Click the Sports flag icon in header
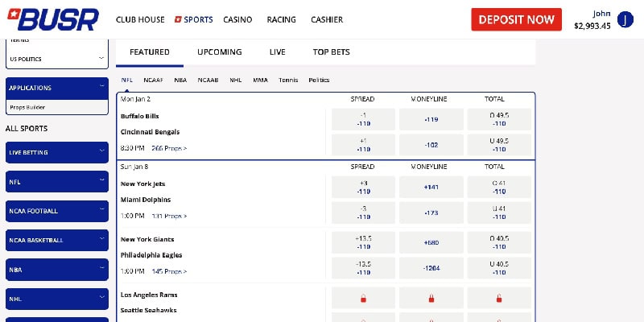Screen dimensions: 644x322 (x=178, y=19)
